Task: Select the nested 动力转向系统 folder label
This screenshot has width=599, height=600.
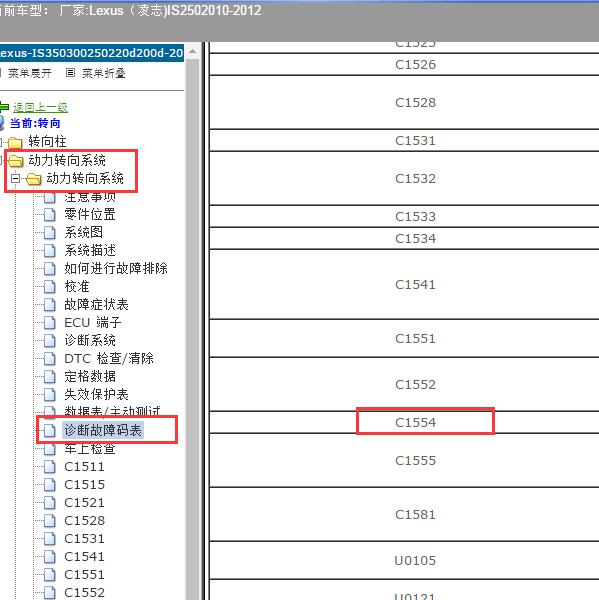Action: click(85, 178)
